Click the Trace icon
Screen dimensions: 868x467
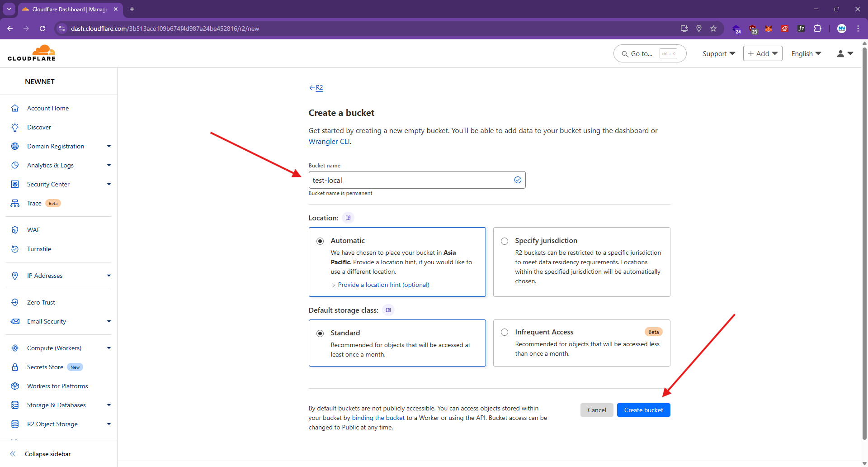pyautogui.click(x=15, y=203)
